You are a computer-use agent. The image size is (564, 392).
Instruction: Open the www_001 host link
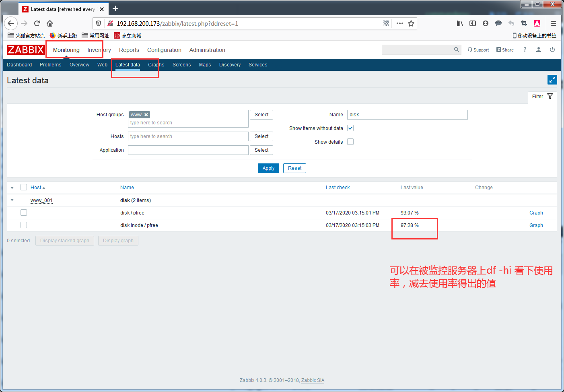tap(41, 200)
